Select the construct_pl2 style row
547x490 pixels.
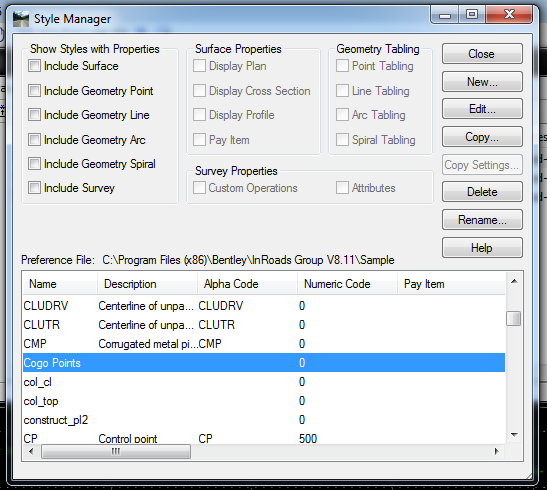click(x=264, y=420)
